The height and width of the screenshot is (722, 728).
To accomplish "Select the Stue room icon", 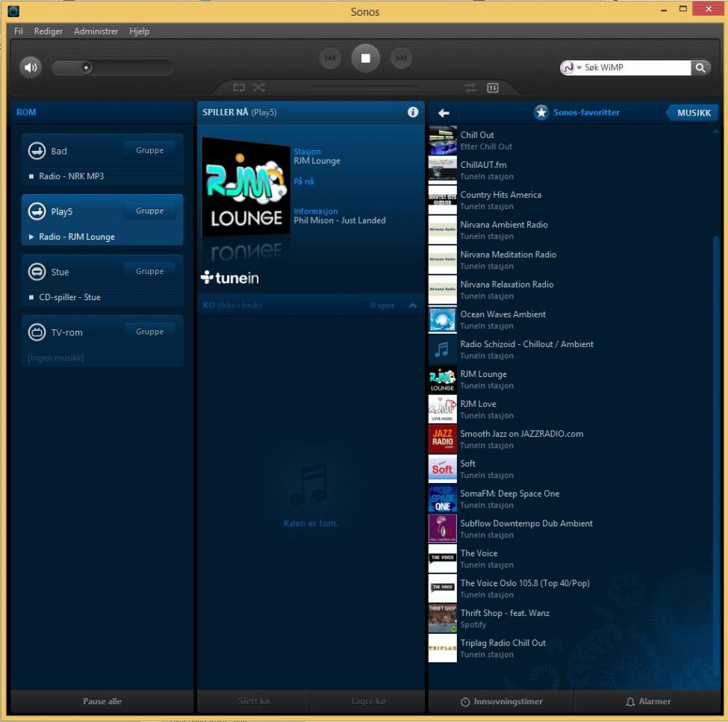I will pos(37,272).
